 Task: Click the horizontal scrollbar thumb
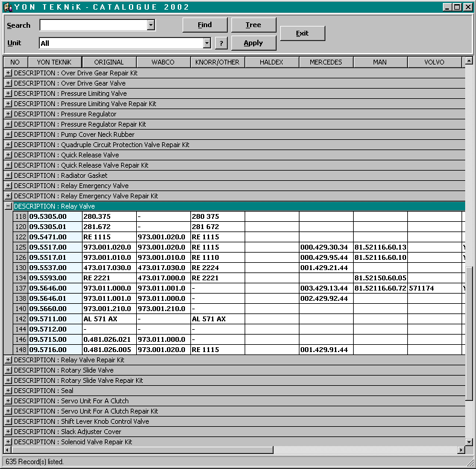click(x=142, y=450)
